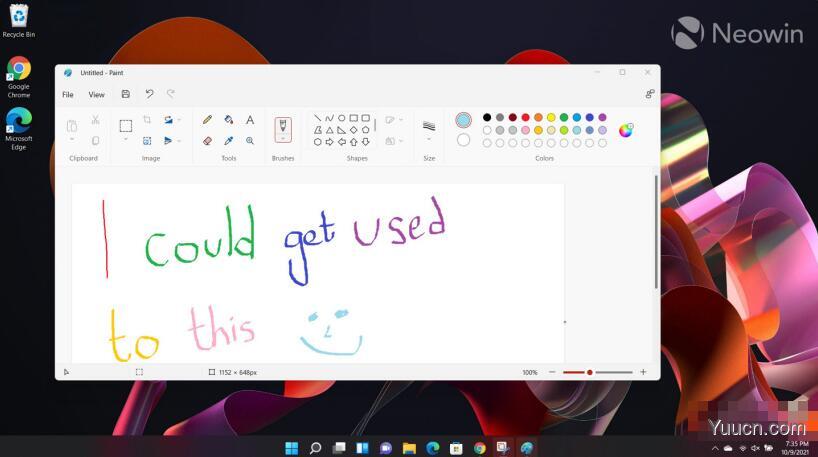This screenshot has height=457, width=818.
Task: Pick the Pentagon shape
Action: (366, 130)
